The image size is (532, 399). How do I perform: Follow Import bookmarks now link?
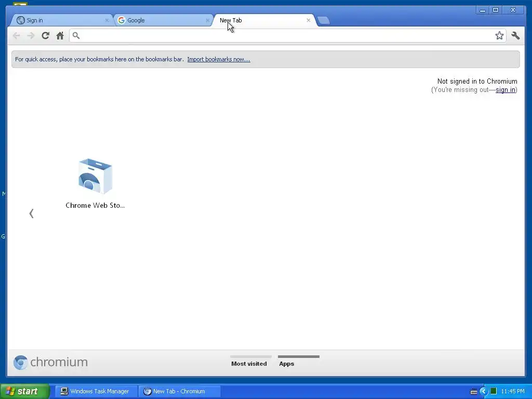[x=219, y=59]
